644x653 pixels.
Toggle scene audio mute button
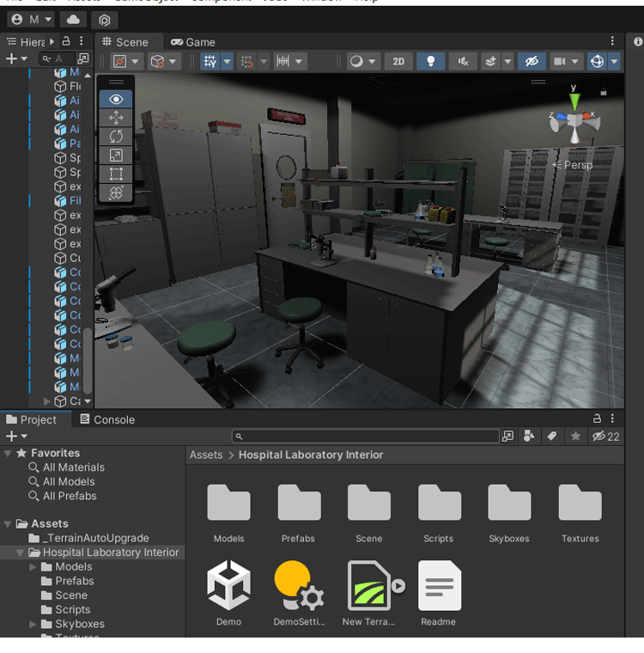point(463,61)
